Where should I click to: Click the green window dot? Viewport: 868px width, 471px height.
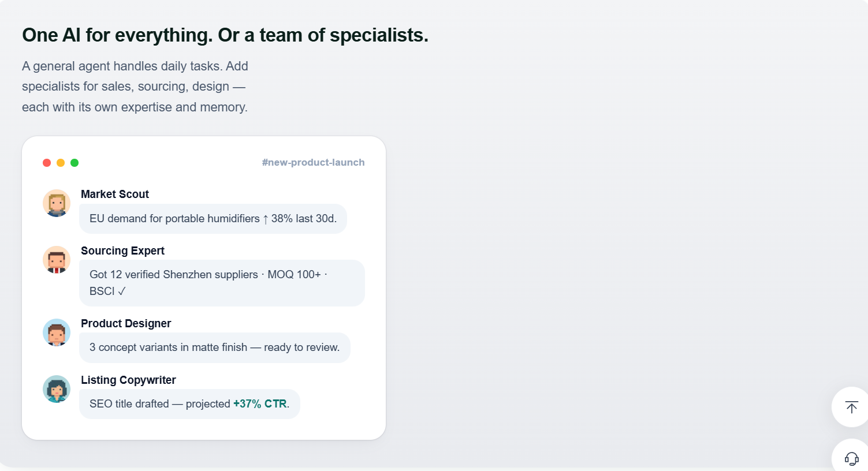coord(74,163)
